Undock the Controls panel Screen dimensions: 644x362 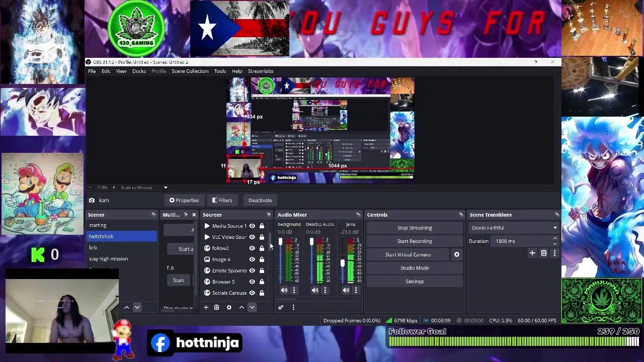[461, 215]
